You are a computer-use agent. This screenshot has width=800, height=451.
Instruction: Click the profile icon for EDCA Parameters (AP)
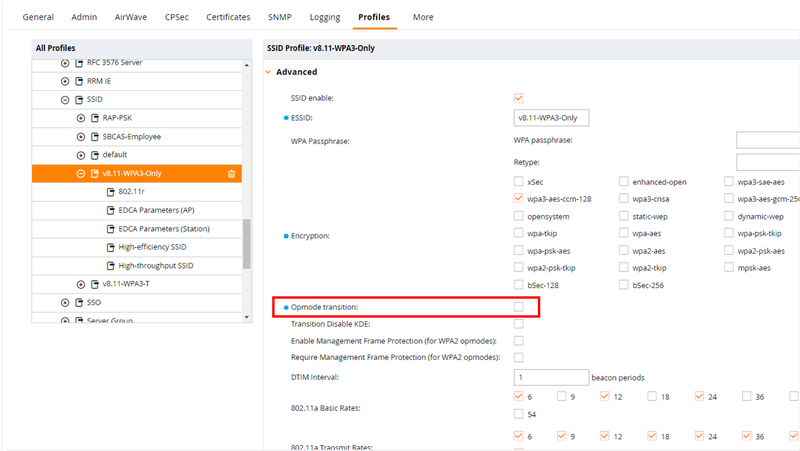tap(111, 210)
